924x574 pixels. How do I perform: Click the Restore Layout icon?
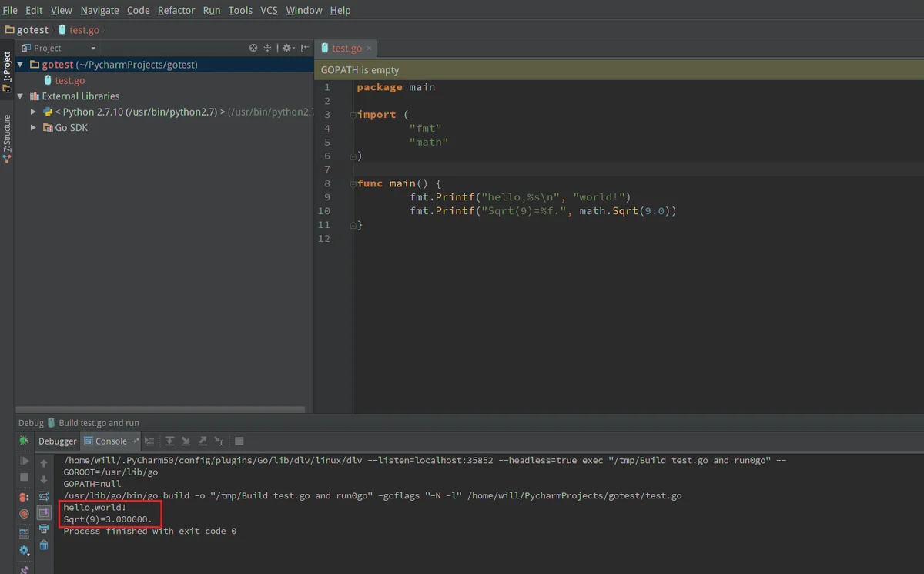click(x=24, y=534)
